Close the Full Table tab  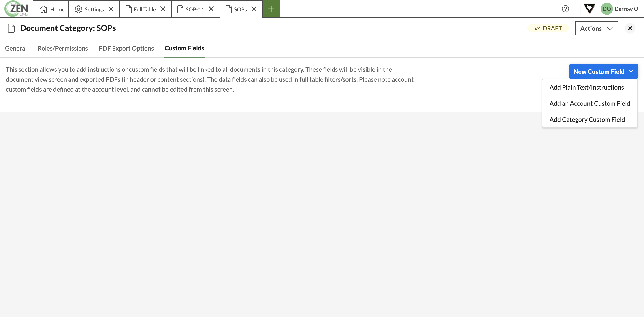(x=163, y=9)
